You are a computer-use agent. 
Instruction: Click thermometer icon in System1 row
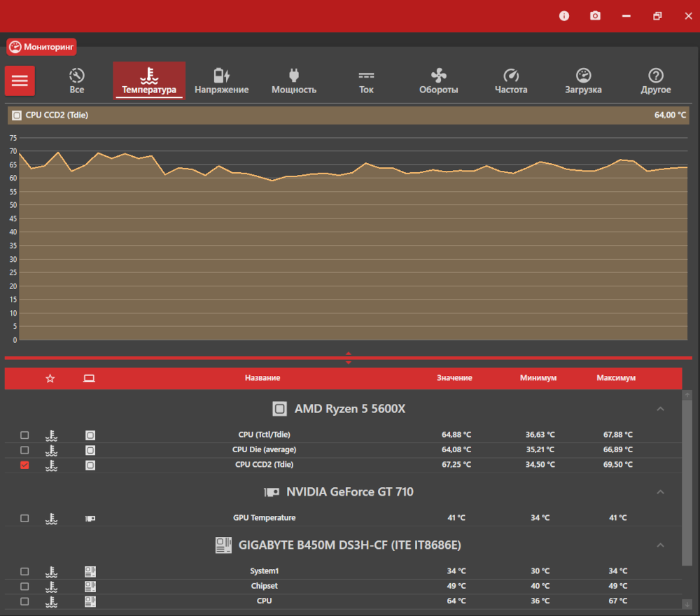point(51,571)
